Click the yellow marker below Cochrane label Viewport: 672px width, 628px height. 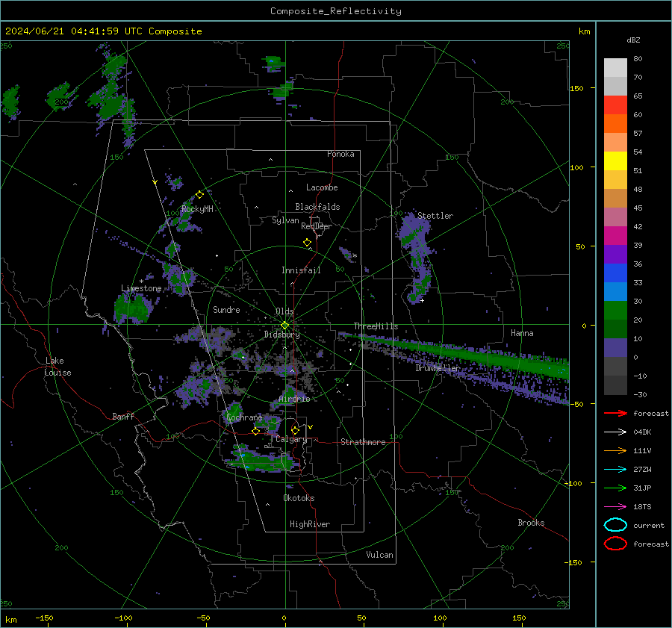coord(255,432)
